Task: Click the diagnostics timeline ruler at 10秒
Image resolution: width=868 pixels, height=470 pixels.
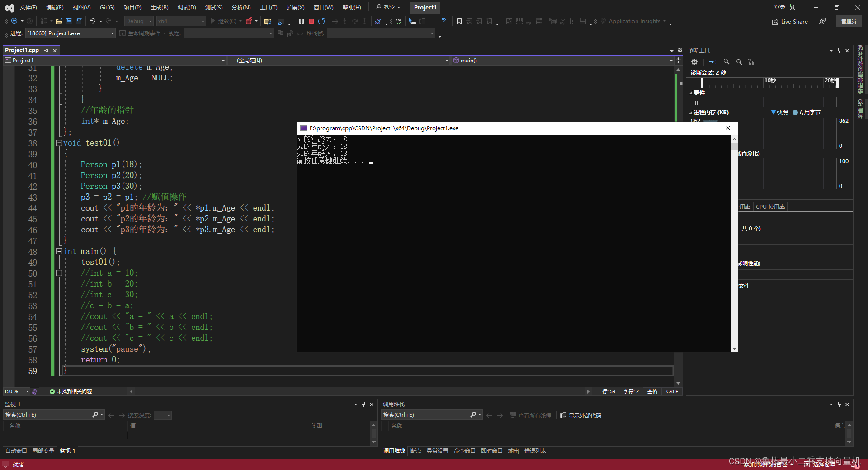Action: click(x=770, y=80)
